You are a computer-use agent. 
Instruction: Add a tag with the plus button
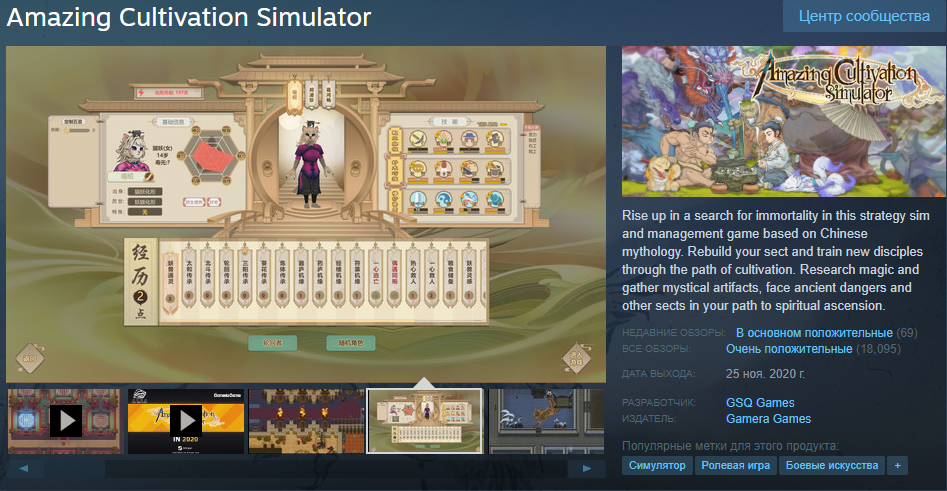coord(897,466)
